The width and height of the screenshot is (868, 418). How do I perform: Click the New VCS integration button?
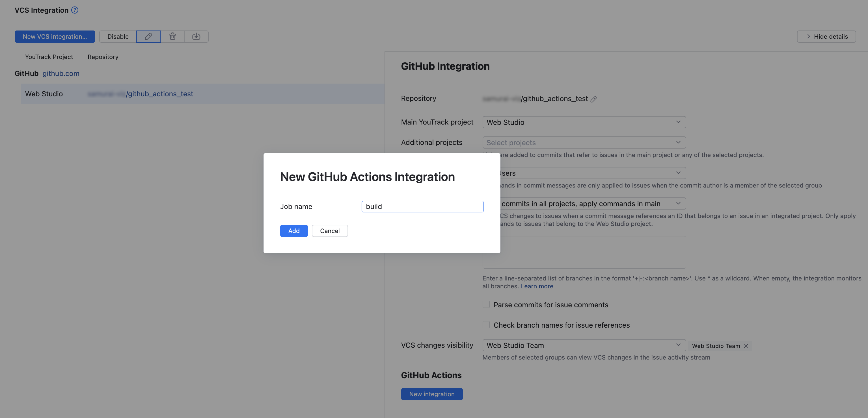click(55, 36)
